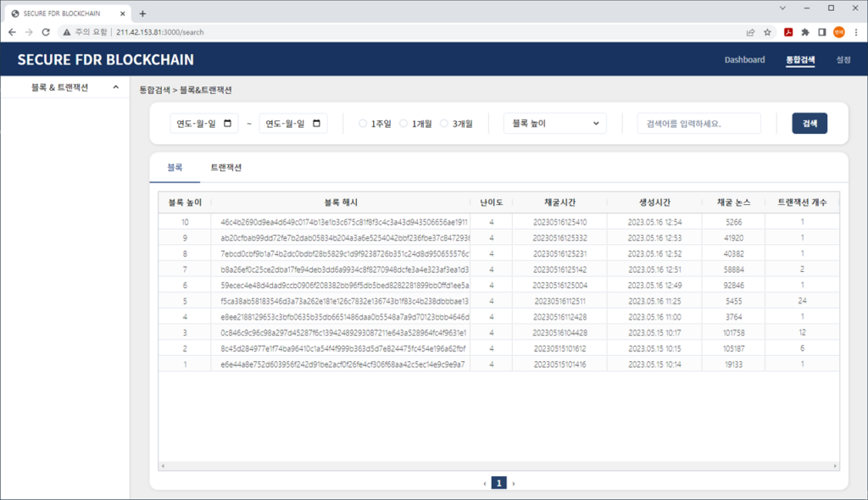Collapse the 블록 & 트랜잭션 sidebar section
Viewport: 868px width, 500px height.
click(115, 87)
